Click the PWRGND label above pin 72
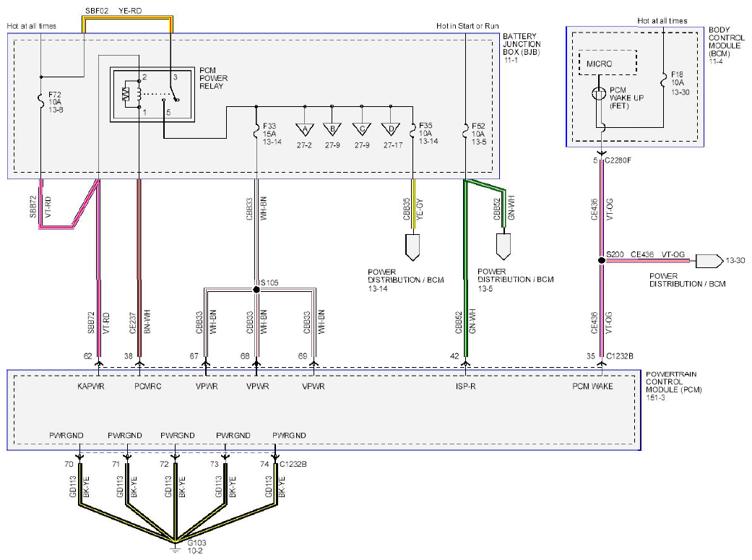 click(178, 436)
